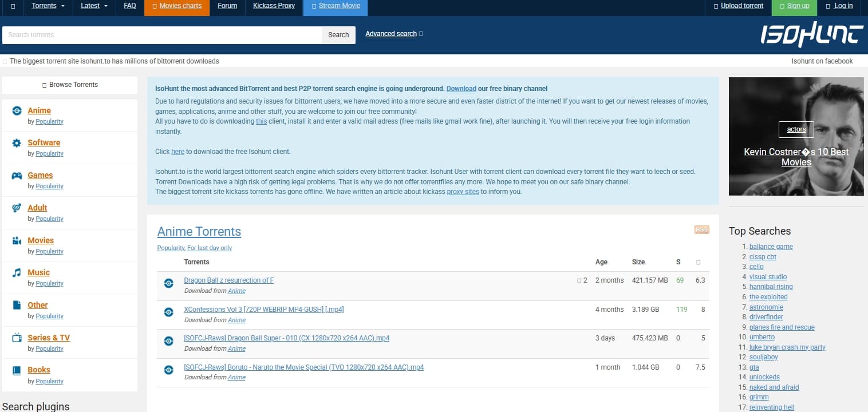
Task: Click the Movies camera icon in sidebar
Action: (x=17, y=241)
